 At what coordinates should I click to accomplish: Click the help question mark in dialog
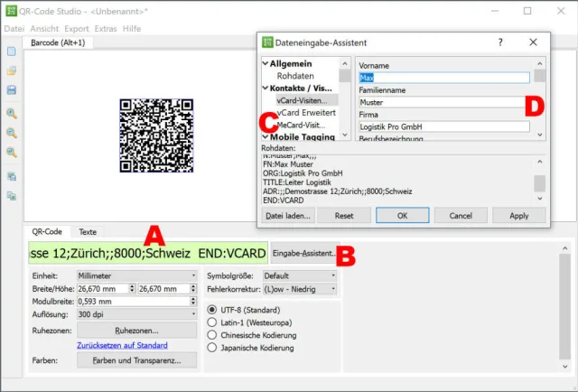tap(500, 42)
